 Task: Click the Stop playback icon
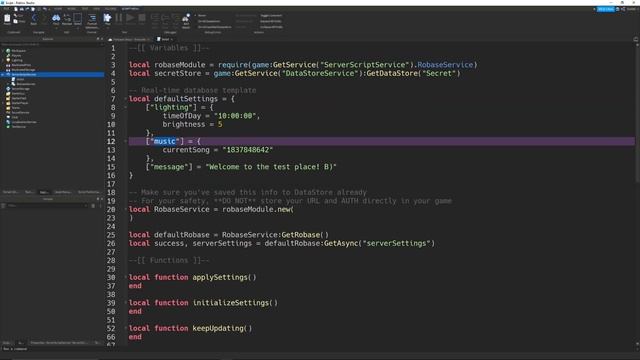click(x=142, y=18)
